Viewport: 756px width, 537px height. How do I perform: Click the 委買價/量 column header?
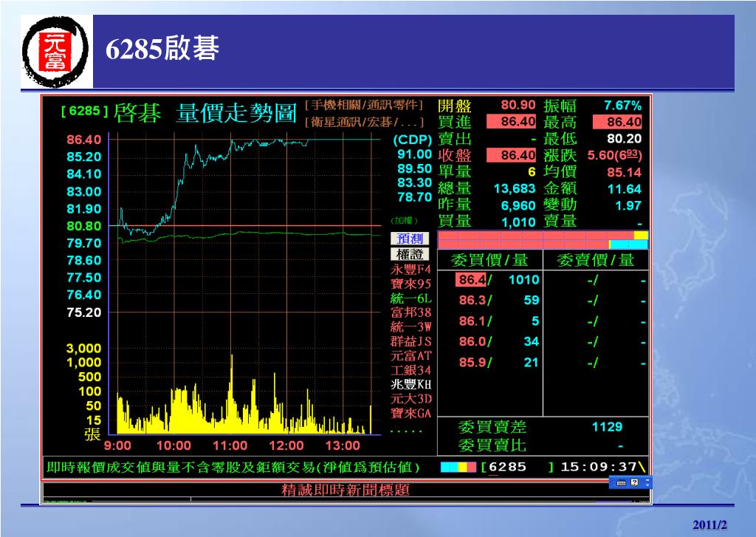click(x=489, y=261)
